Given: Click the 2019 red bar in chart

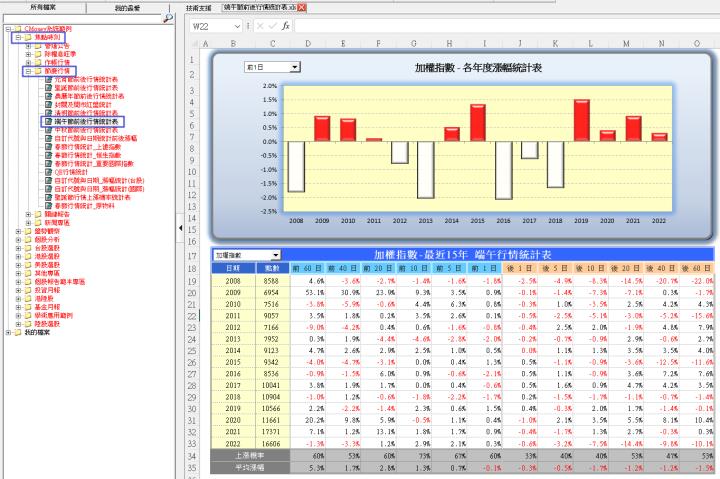Looking at the screenshot, I should [x=582, y=120].
